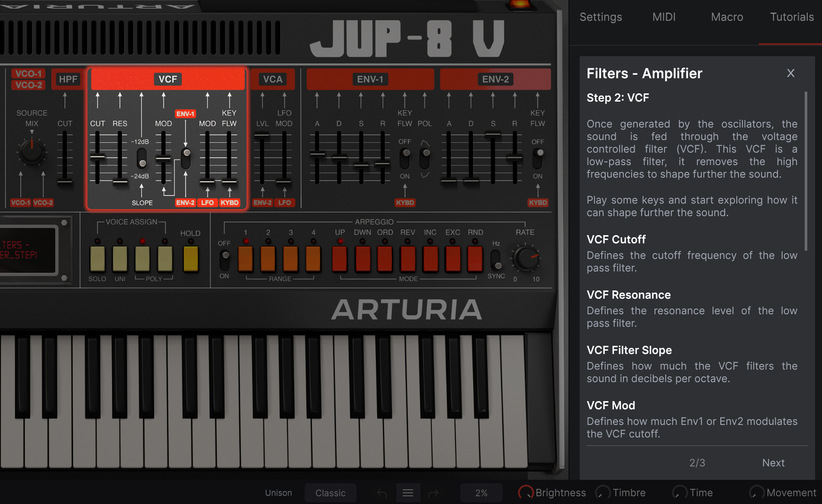Click the ENV-2 Sustain slider handle
822x504 pixels.
pos(493,135)
